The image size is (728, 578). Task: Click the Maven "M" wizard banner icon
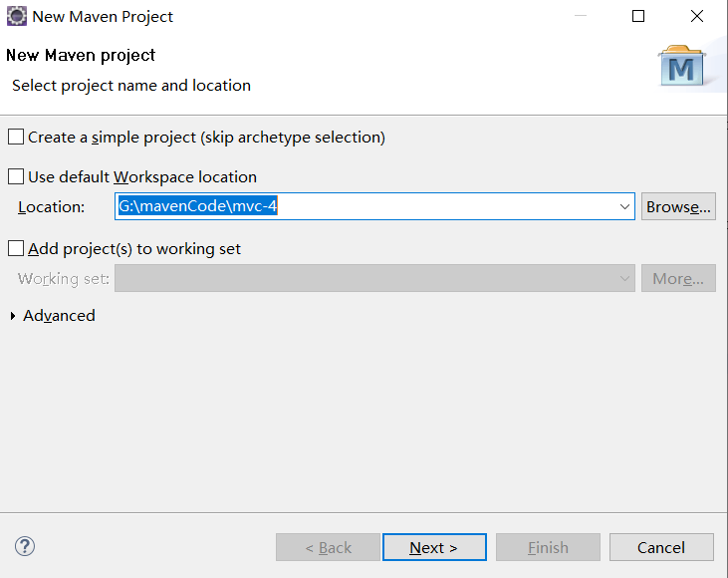click(x=682, y=66)
